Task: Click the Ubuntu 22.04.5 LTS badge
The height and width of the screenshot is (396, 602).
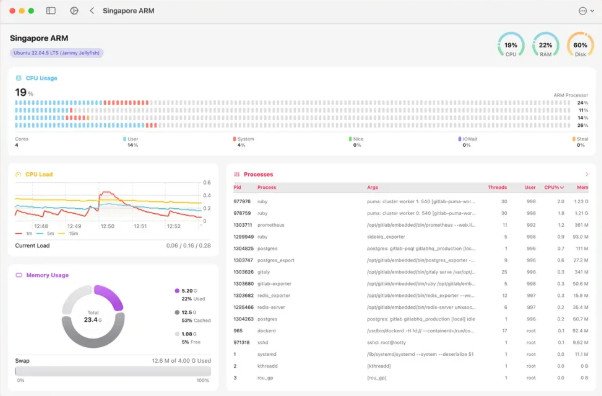Action: [x=56, y=53]
